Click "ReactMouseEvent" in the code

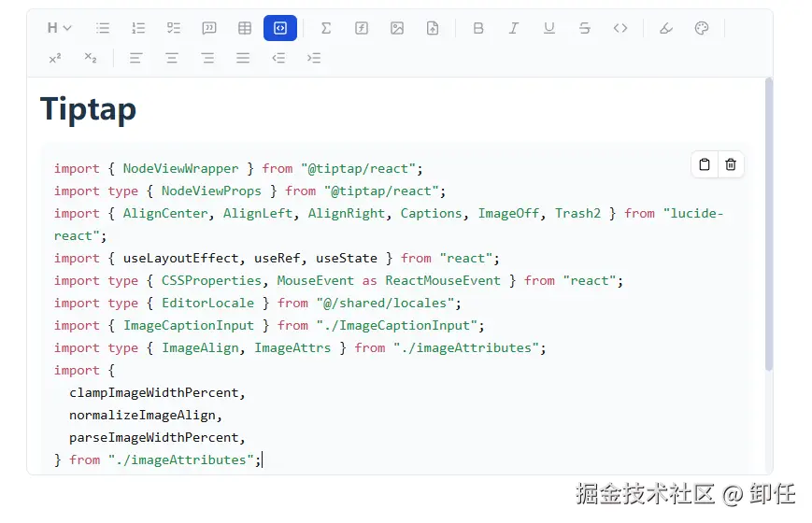(x=443, y=281)
